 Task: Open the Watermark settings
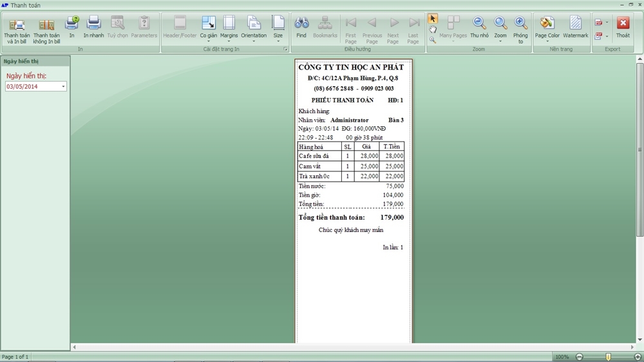tap(575, 27)
